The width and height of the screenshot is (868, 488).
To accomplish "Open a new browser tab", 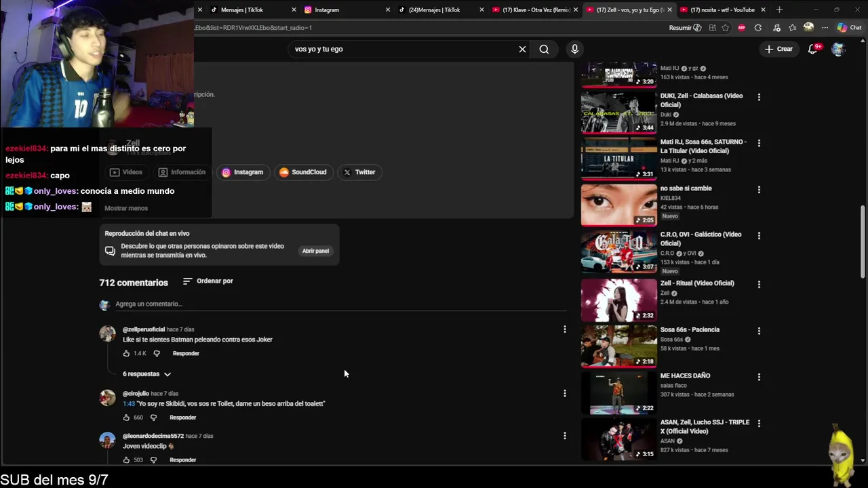I will [779, 9].
